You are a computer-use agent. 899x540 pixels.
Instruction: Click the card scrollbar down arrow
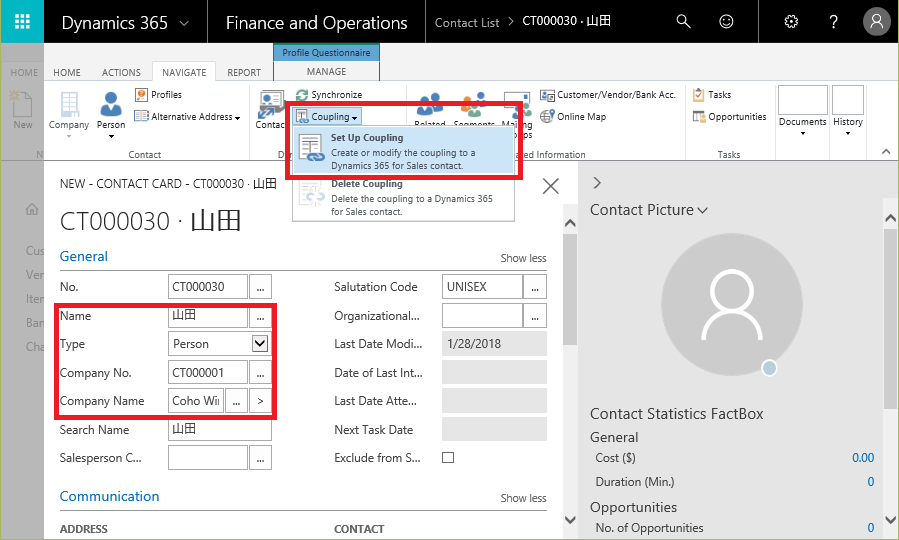coord(570,520)
